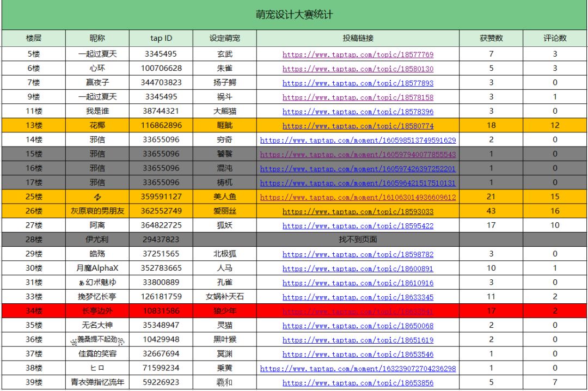Follow the moment link for 乘黄 in 38楼
This screenshot has width=588, height=391.
358,368
